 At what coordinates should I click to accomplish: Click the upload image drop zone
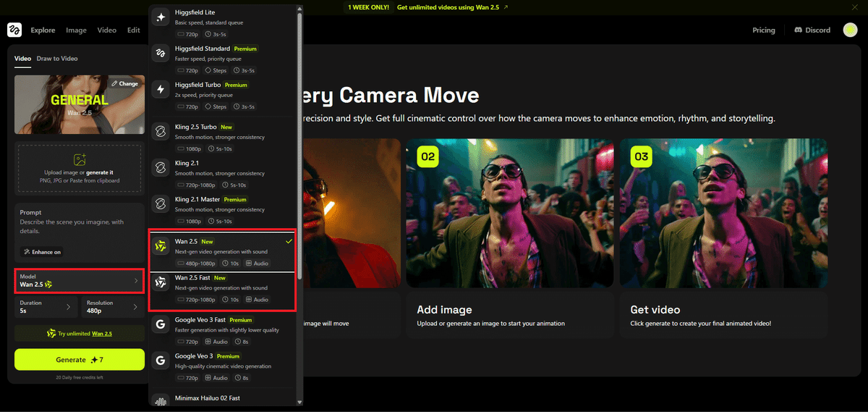click(x=80, y=169)
